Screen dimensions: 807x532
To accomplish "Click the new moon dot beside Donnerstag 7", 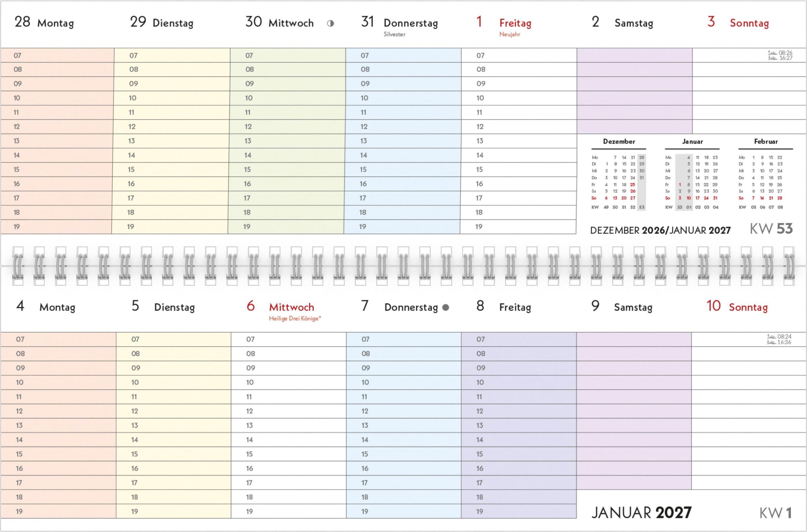I will click(x=446, y=308).
